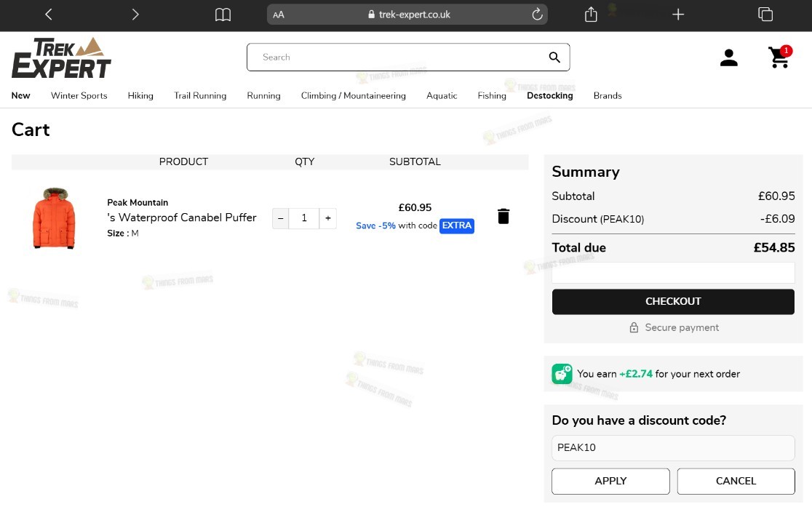Click the Size : M text
The width and height of the screenshot is (812, 507).
click(123, 233)
